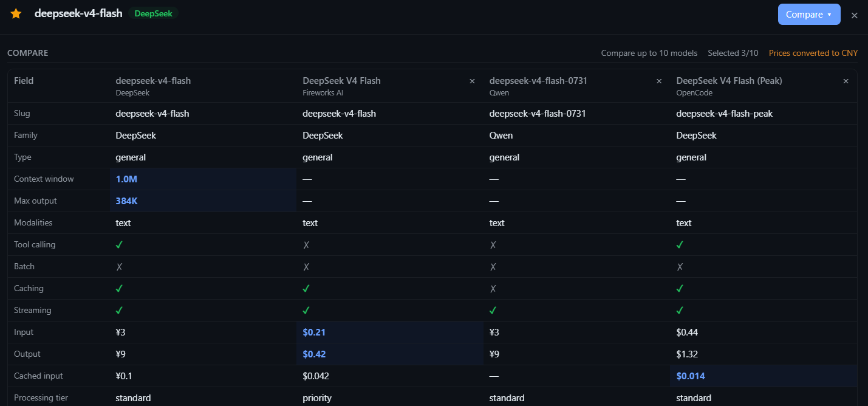This screenshot has width=868, height=406.
Task: Close the model detail panel
Action: click(x=854, y=15)
